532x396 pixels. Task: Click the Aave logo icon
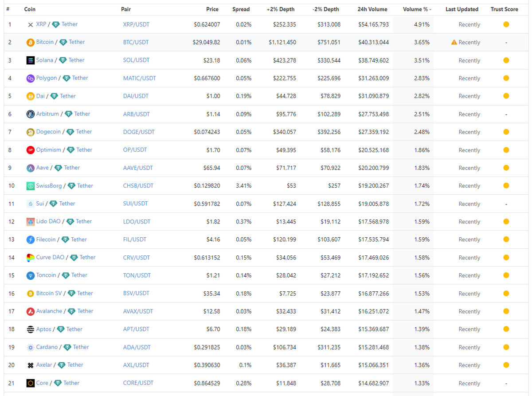click(x=30, y=168)
